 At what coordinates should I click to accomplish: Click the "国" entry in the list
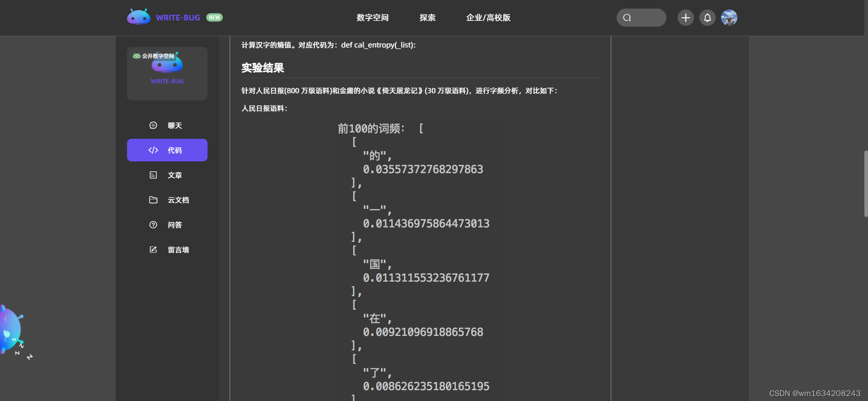pos(377,264)
